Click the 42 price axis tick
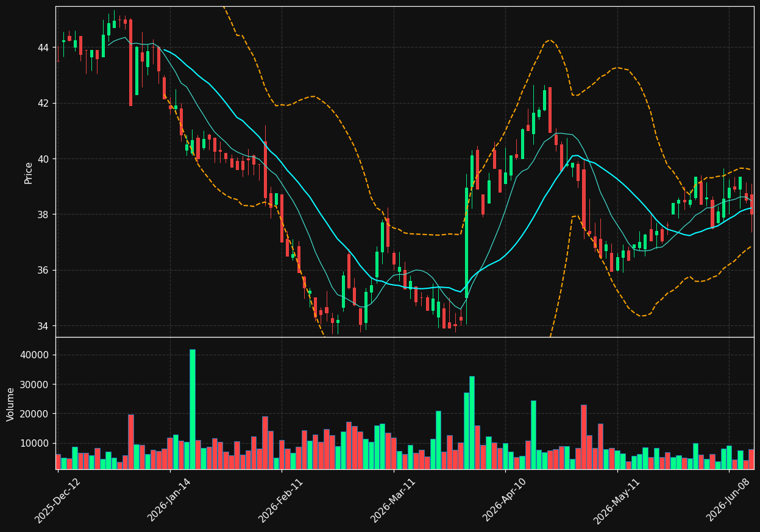The image size is (760, 532). click(43, 103)
